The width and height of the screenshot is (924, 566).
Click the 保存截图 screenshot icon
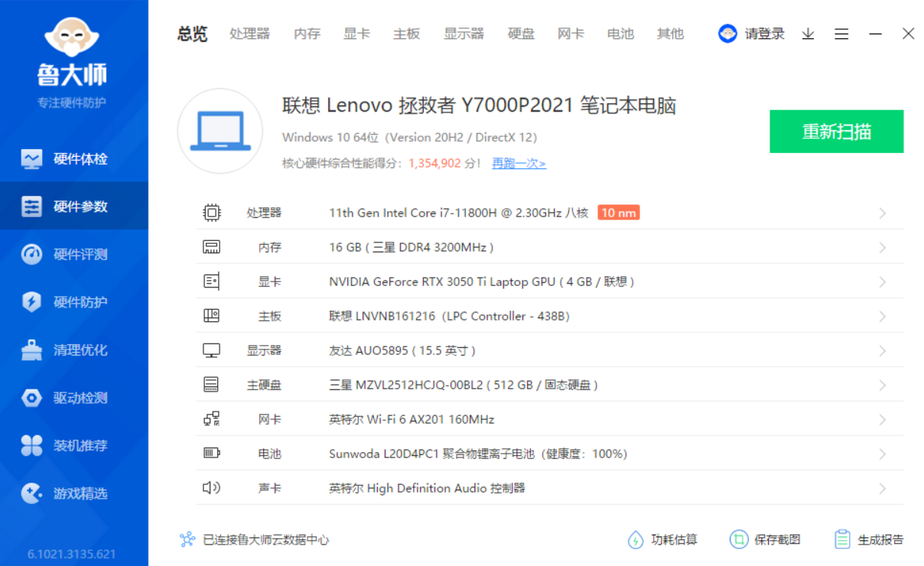(x=738, y=540)
